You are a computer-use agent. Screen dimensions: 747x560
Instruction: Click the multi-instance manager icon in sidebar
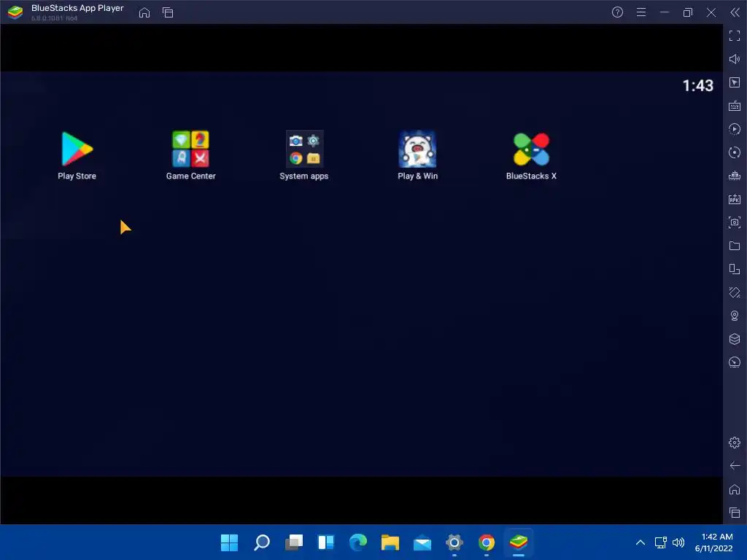click(735, 269)
